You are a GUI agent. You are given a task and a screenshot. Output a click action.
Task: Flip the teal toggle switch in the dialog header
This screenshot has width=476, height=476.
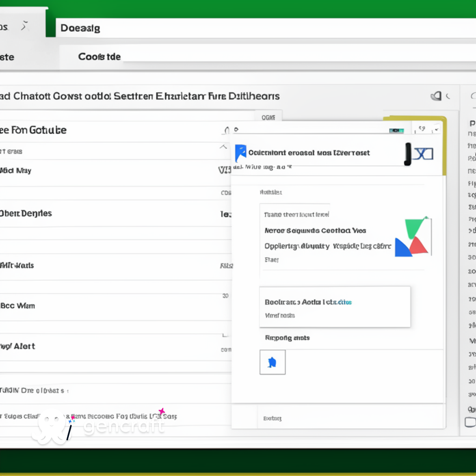tap(396, 130)
